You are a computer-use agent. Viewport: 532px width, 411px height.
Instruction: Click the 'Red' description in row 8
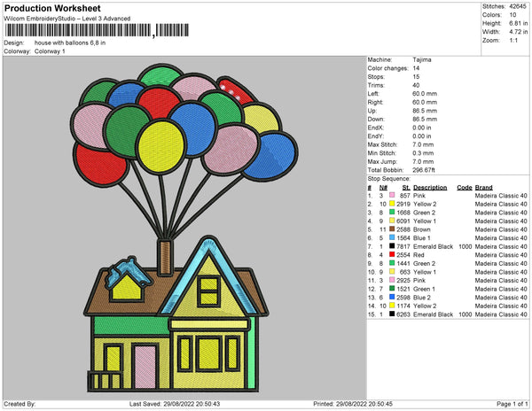point(419,255)
